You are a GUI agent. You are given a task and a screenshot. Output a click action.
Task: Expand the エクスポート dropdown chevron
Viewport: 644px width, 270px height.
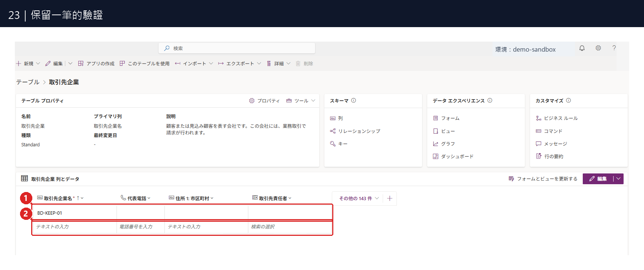[259, 64]
